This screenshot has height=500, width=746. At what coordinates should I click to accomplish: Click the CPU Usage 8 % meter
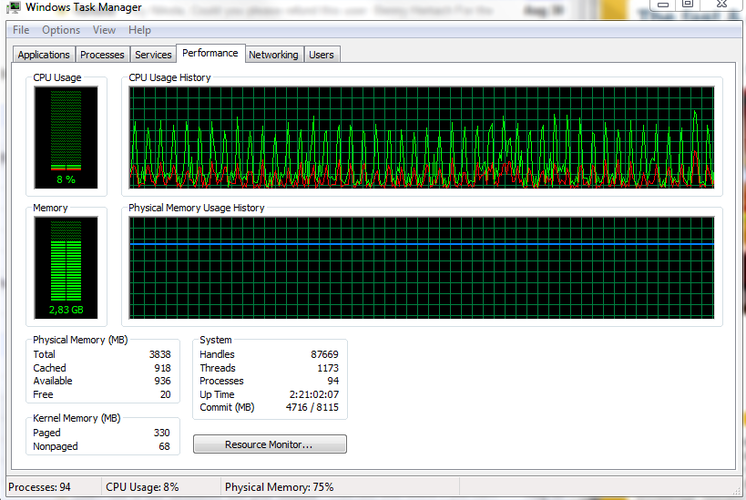pyautogui.click(x=66, y=137)
